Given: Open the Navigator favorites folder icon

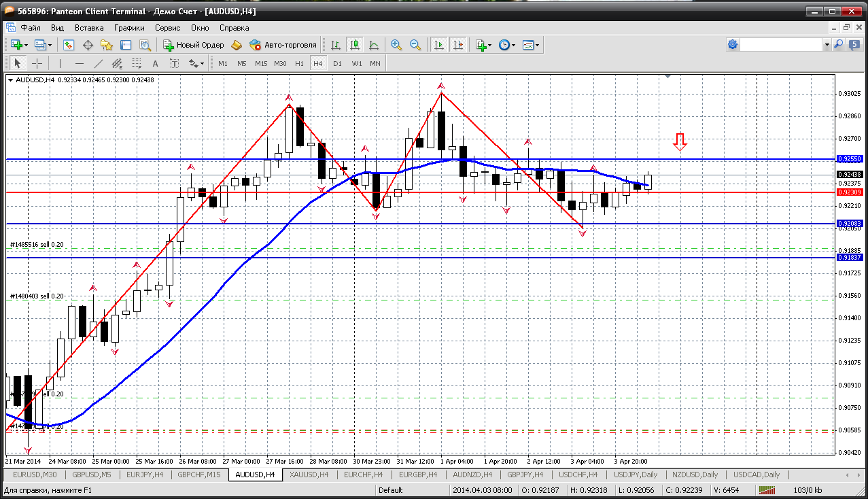Looking at the screenshot, I should pyautogui.click(x=107, y=45).
